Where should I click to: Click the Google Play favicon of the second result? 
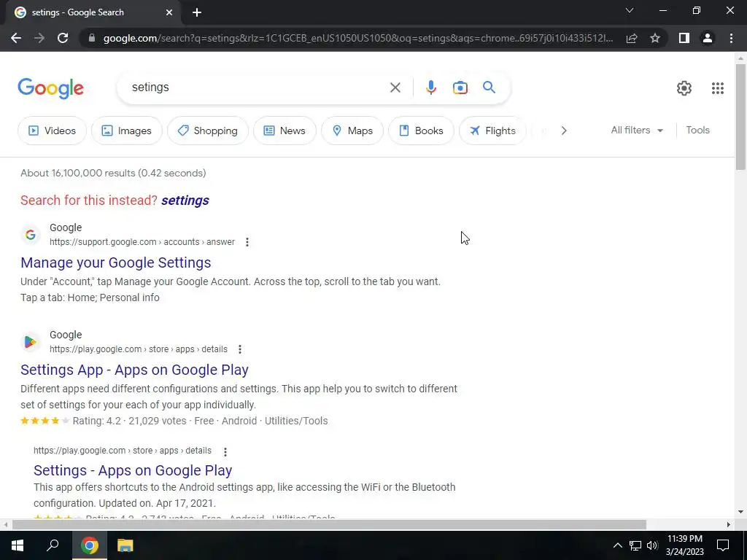pyautogui.click(x=31, y=342)
